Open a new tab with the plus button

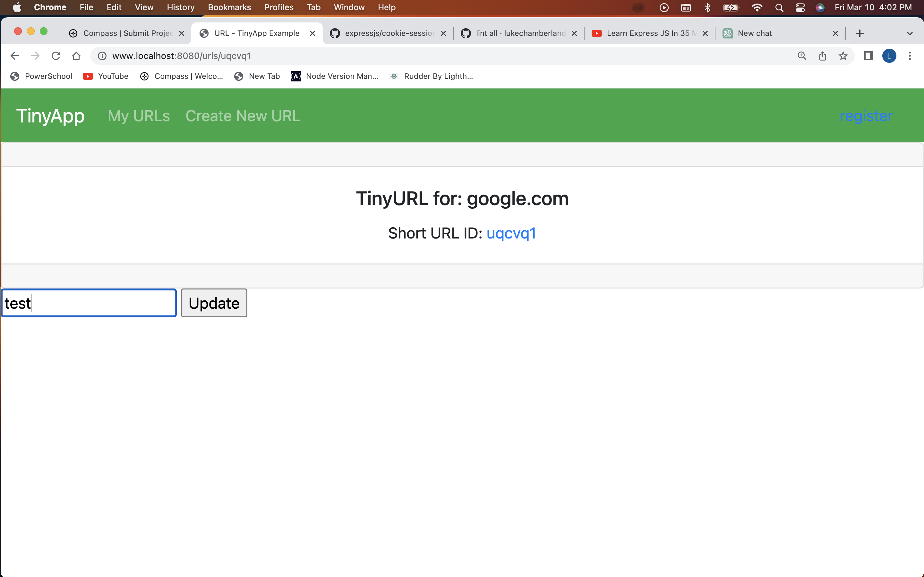(x=860, y=33)
